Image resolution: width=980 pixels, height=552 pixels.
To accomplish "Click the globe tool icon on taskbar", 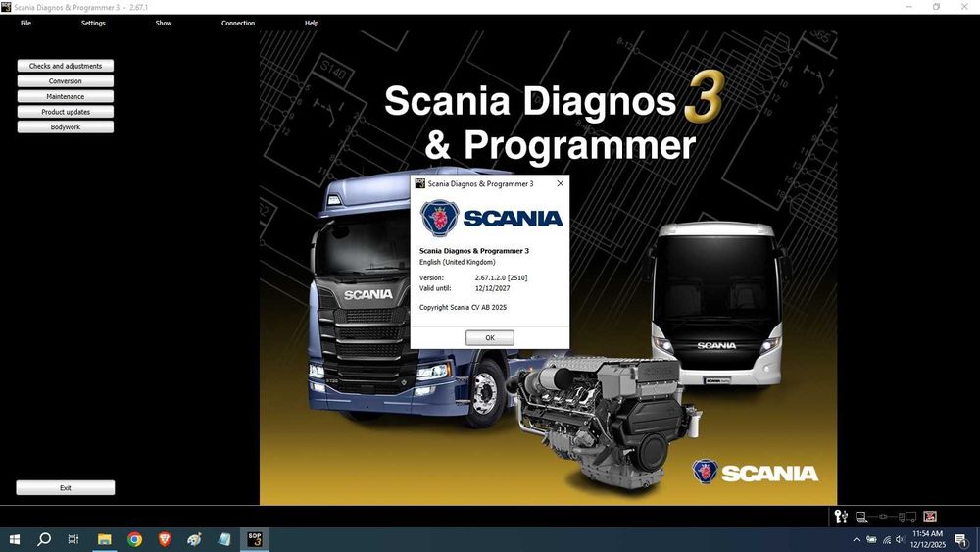I will [194, 539].
